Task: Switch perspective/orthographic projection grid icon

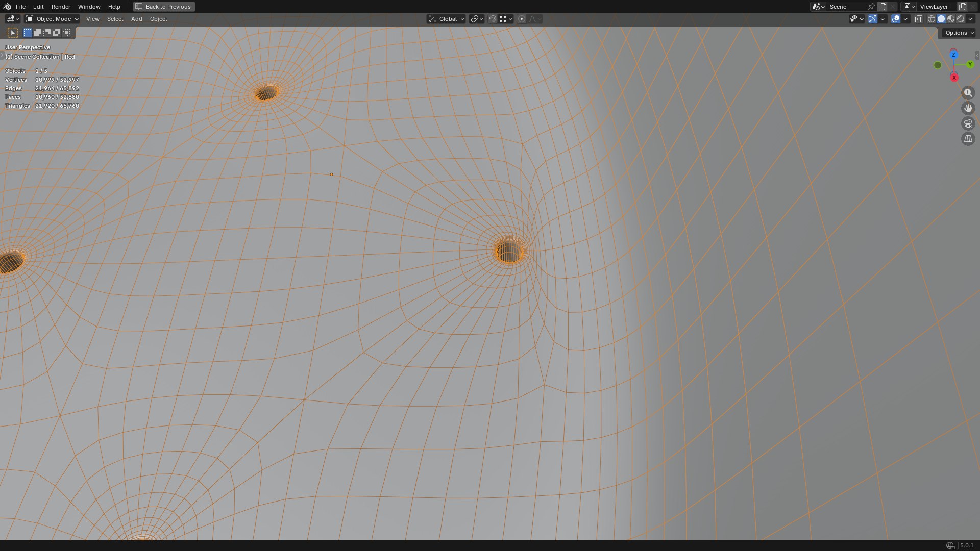Action: point(968,139)
